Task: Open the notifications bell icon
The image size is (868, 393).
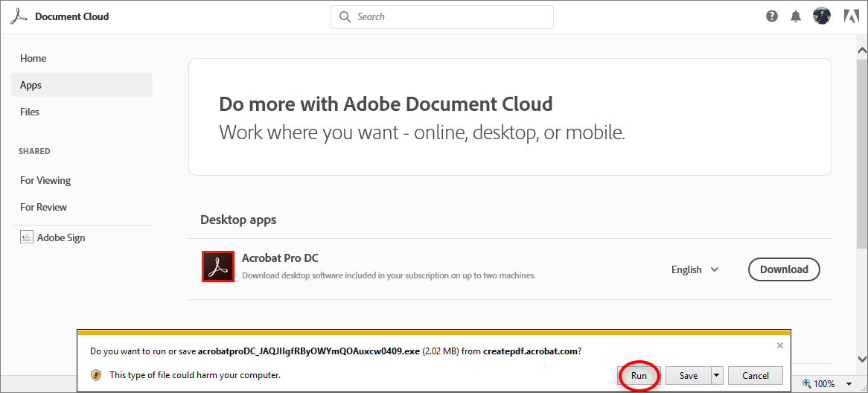Action: (x=796, y=16)
